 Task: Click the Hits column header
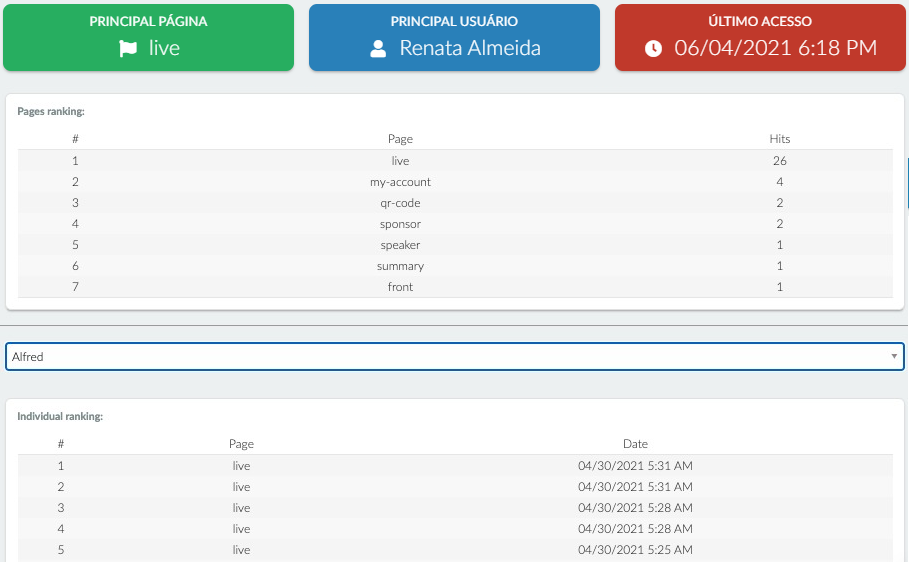point(780,139)
